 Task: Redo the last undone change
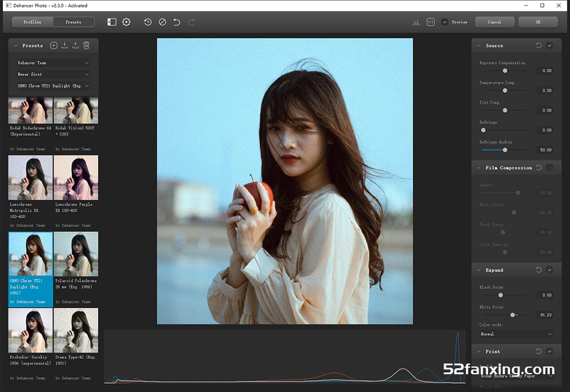(191, 22)
